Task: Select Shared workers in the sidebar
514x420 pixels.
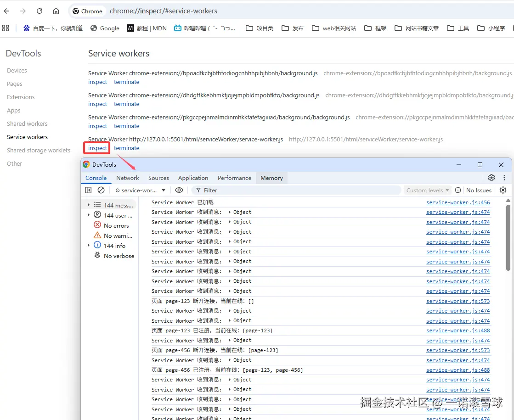Action: [27, 123]
